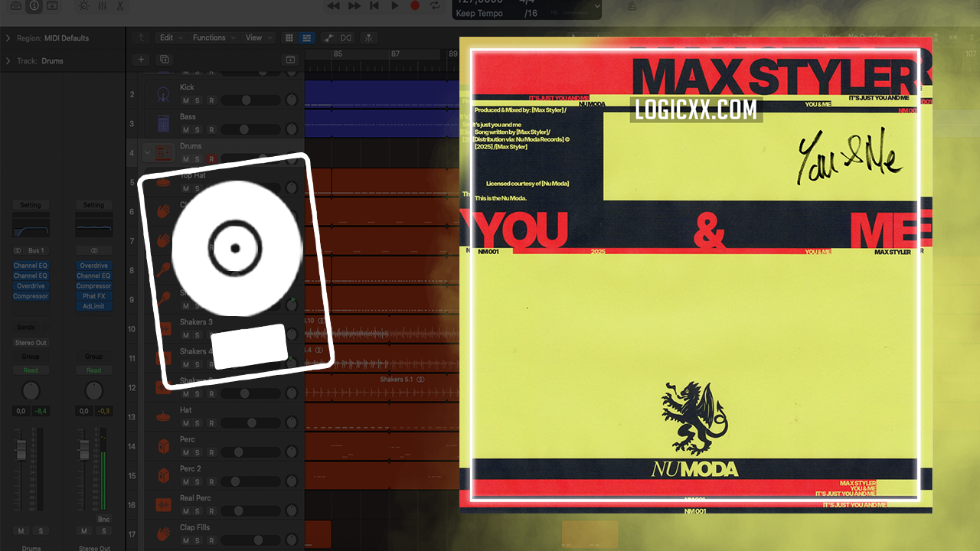Click the scissors Editors button

(x=119, y=5)
